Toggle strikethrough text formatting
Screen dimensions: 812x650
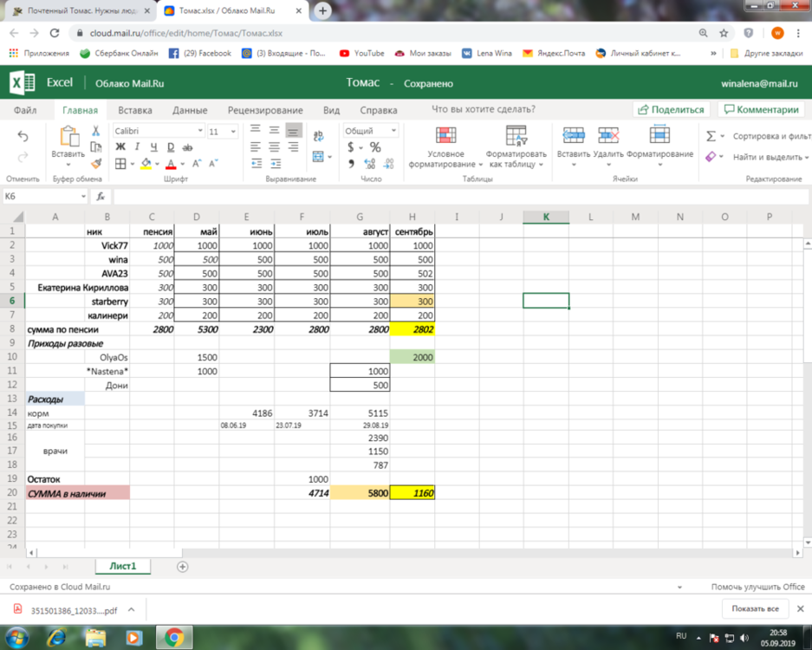tap(187, 147)
